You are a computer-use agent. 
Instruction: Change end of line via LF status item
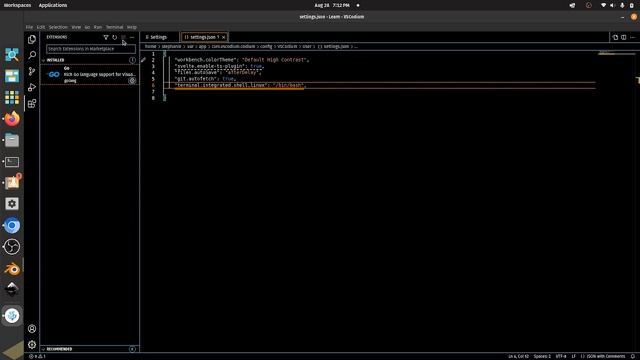[573, 356]
